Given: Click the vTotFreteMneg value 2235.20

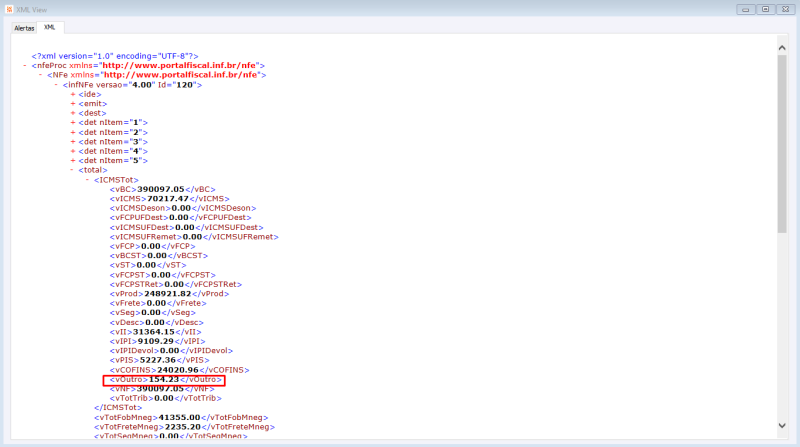Looking at the screenshot, I should (x=182, y=427).
